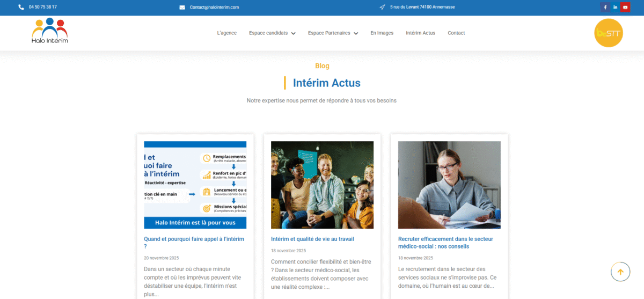Click the scroll-to-top arrow button
This screenshot has height=299, width=644.
[x=620, y=272]
